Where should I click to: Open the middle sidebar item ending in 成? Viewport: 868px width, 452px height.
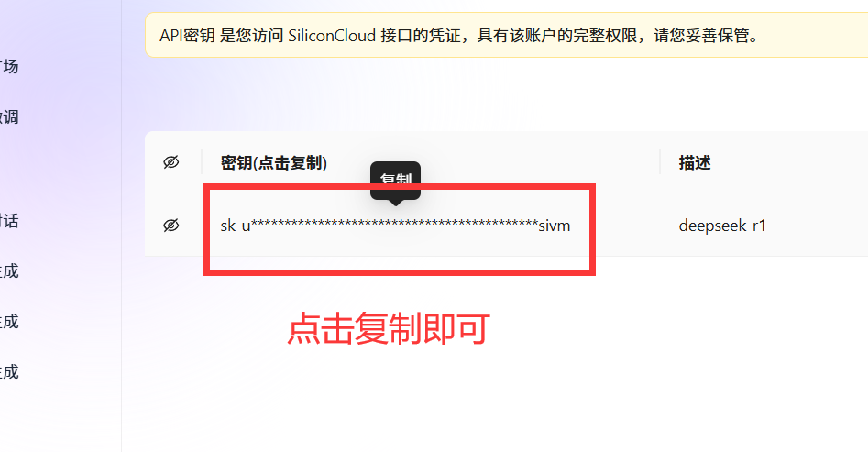click(x=9, y=321)
